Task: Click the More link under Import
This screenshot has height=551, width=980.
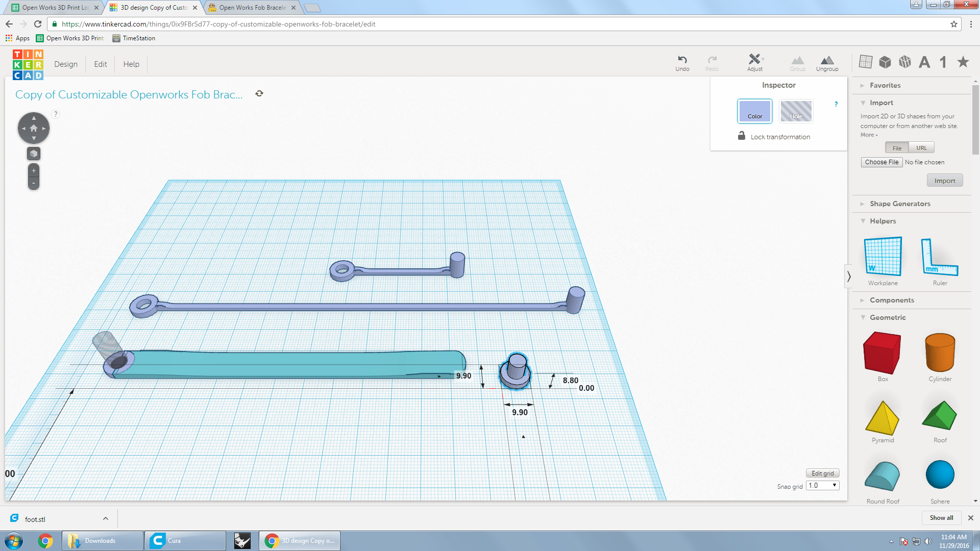Action: 869,135
